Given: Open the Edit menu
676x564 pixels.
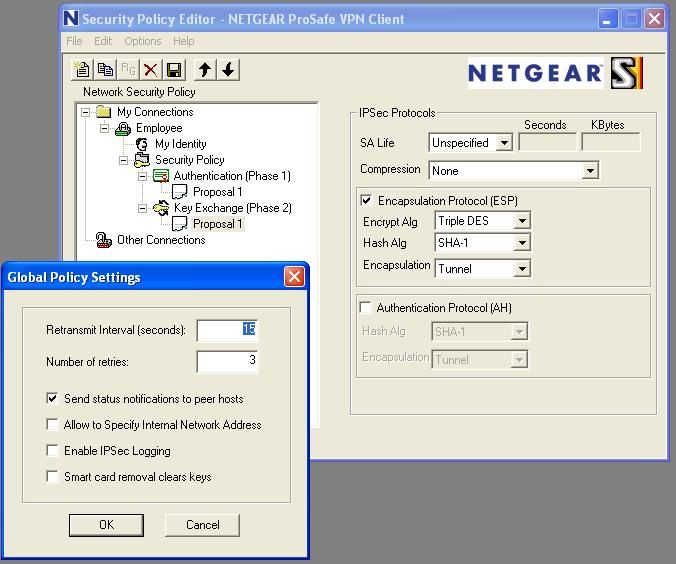Looking at the screenshot, I should pos(103,41).
